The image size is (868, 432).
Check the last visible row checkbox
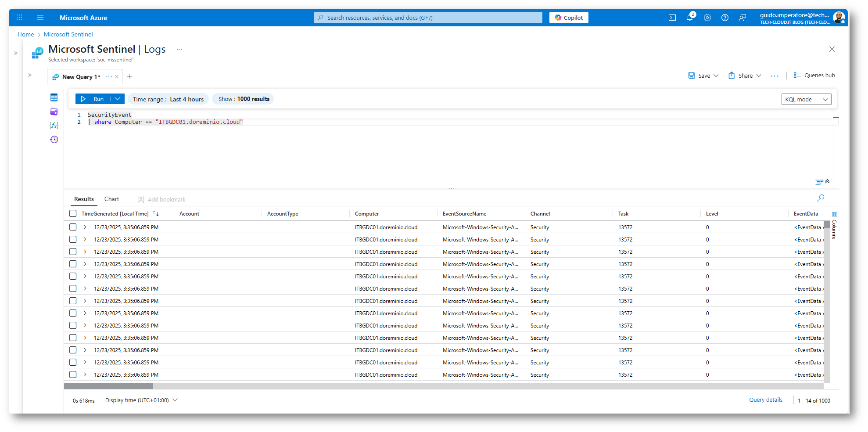(73, 375)
